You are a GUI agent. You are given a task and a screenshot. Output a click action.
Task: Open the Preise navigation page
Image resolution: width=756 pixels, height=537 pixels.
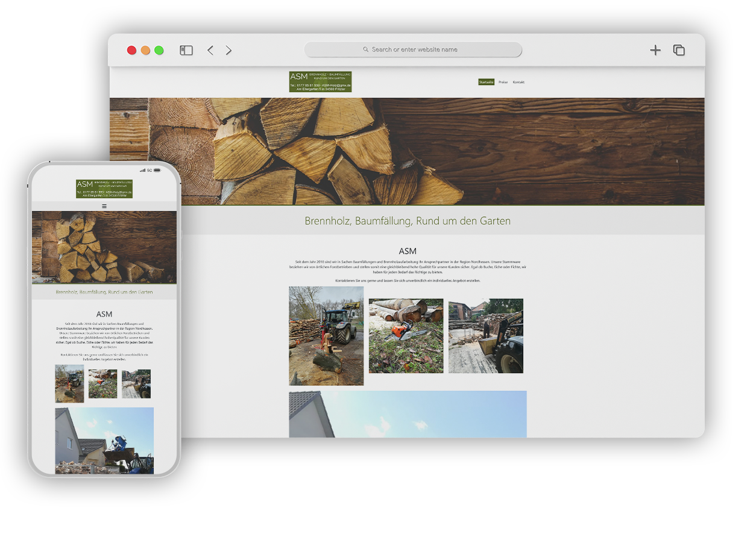[x=503, y=82]
